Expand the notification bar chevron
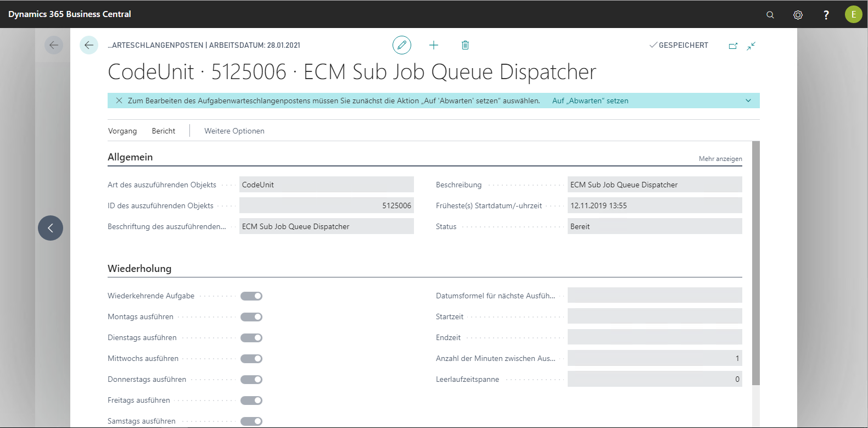This screenshot has width=868, height=428. [748, 101]
